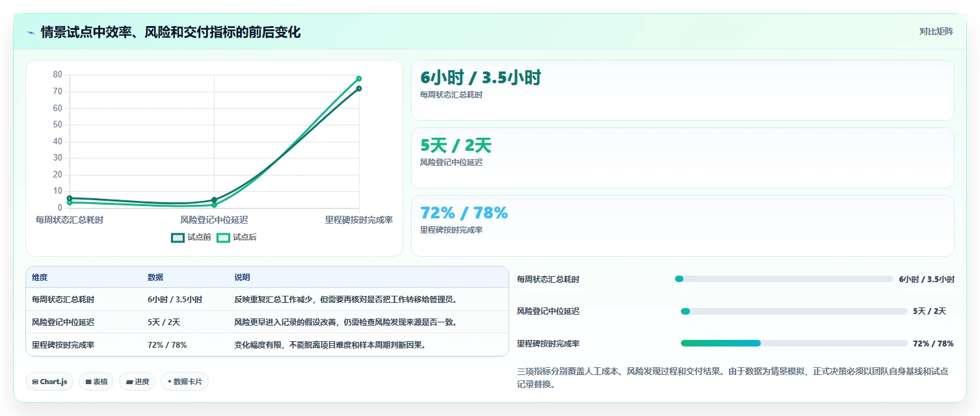Viewport: 980px width, 416px height.
Task: Click the 里程碑按时完成率 progress bar
Action: pyautogui.click(x=794, y=343)
